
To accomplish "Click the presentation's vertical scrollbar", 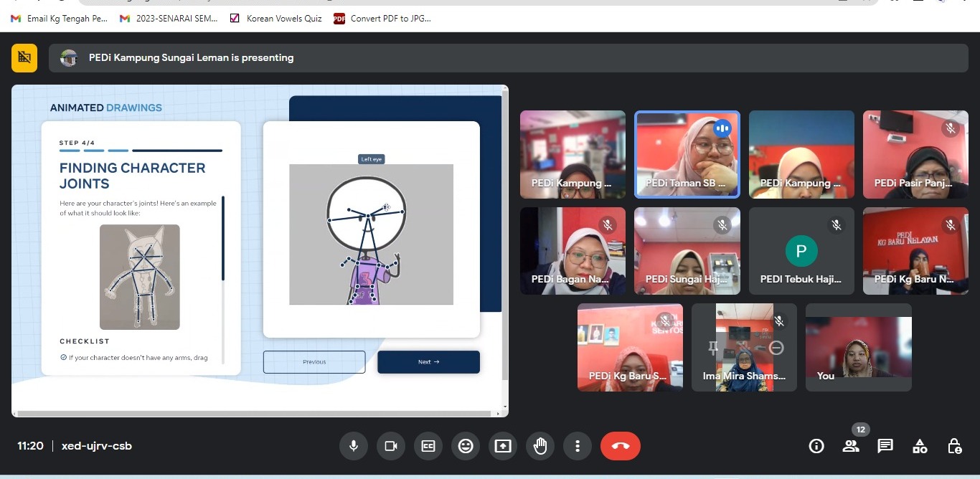I will coord(505,237).
